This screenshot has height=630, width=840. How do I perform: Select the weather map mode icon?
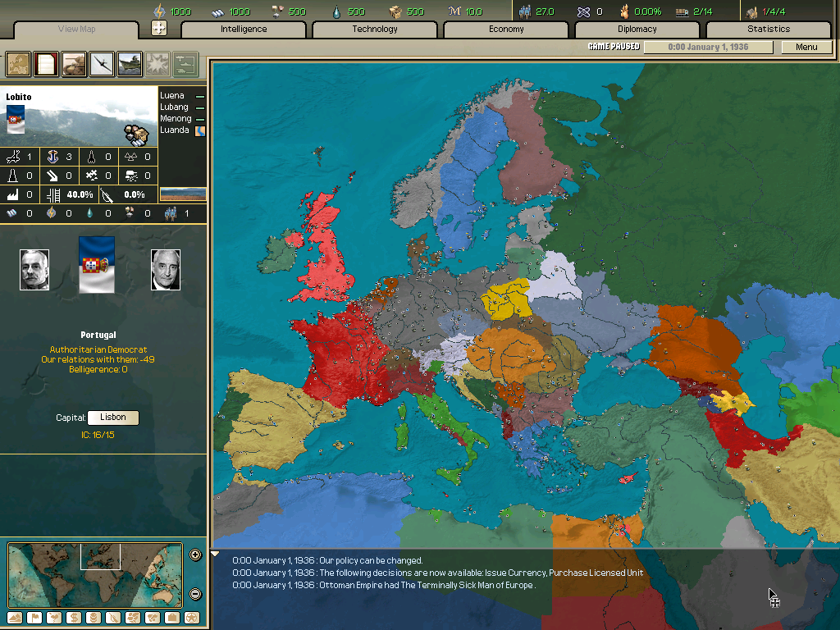(x=54, y=618)
